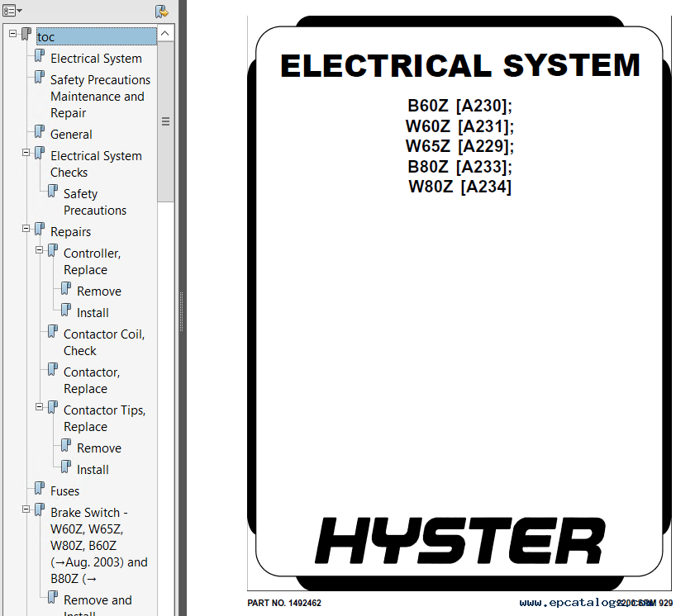Click the expand current bookmark icon

(161, 11)
